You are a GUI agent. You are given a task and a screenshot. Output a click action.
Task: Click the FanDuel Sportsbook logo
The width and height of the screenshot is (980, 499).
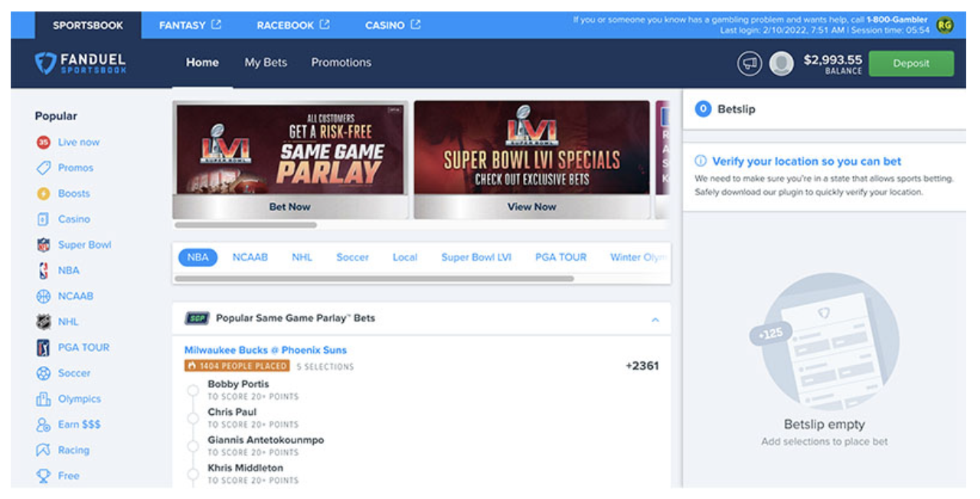click(x=80, y=64)
